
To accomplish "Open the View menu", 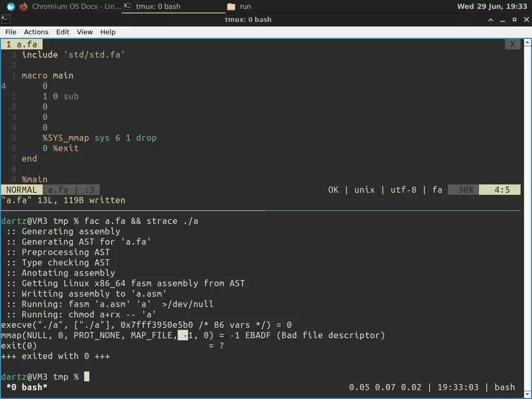I will pos(85,32).
